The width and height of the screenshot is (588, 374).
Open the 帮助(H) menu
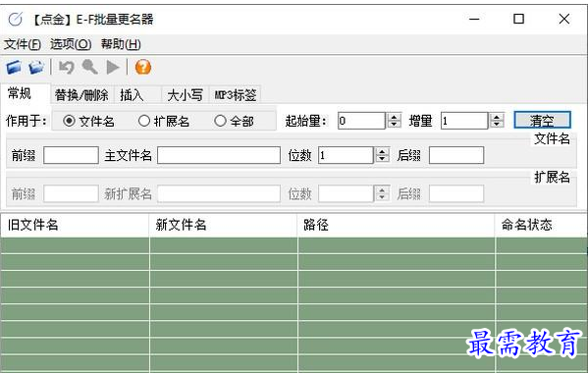click(121, 44)
